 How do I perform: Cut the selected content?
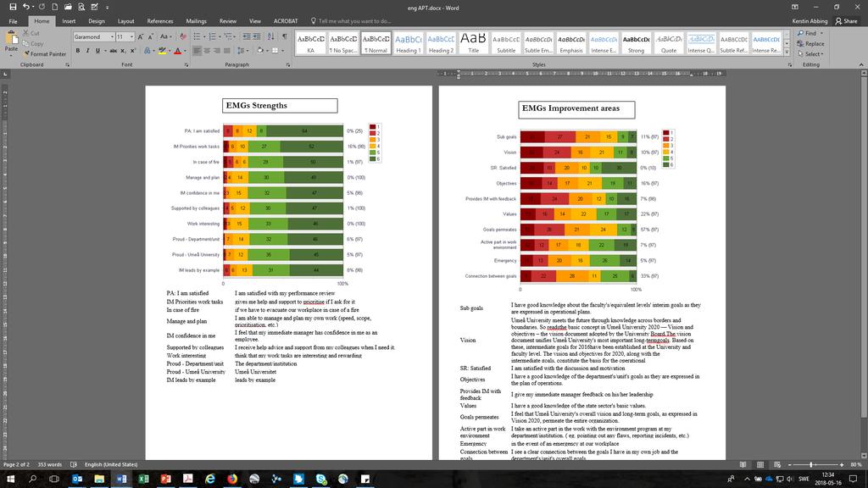click(31, 33)
